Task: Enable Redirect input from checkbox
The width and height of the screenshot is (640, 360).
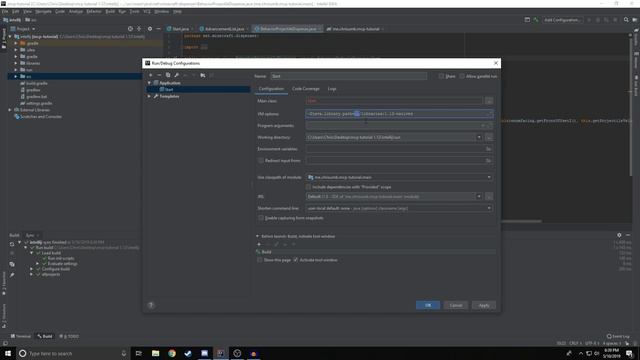Action: click(x=261, y=161)
